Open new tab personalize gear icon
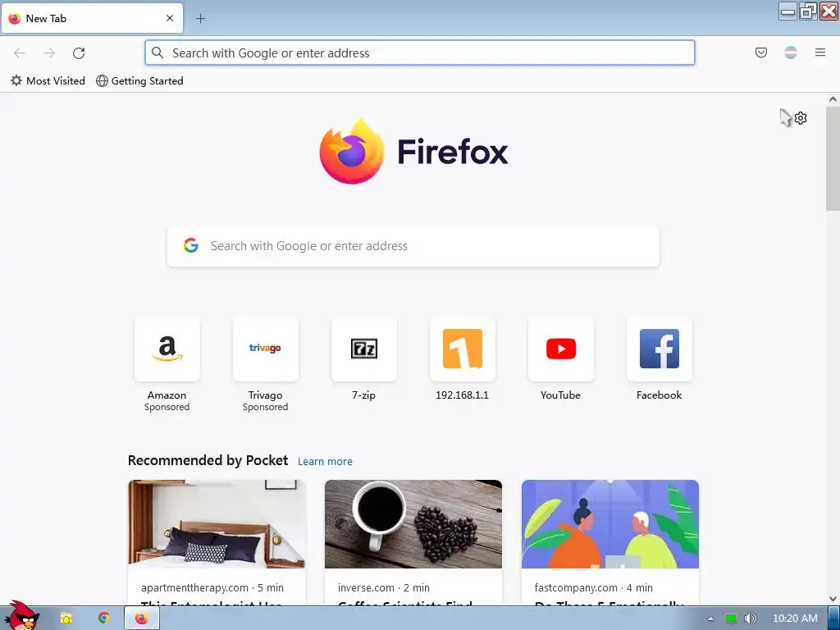Image resolution: width=840 pixels, height=630 pixels. click(x=801, y=118)
